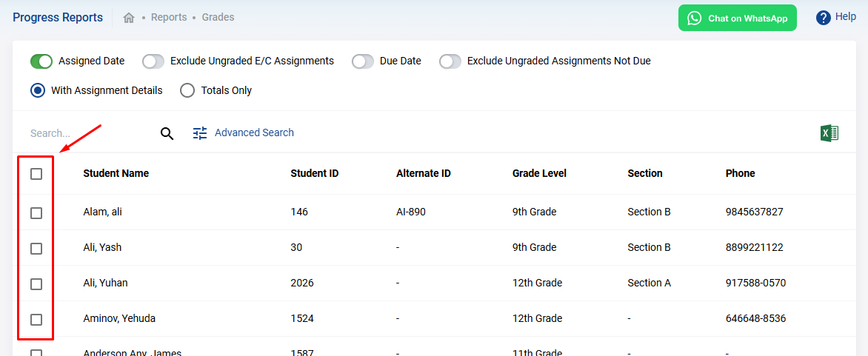868x356 pixels.
Task: Click Student ID 2026
Action: [302, 283]
